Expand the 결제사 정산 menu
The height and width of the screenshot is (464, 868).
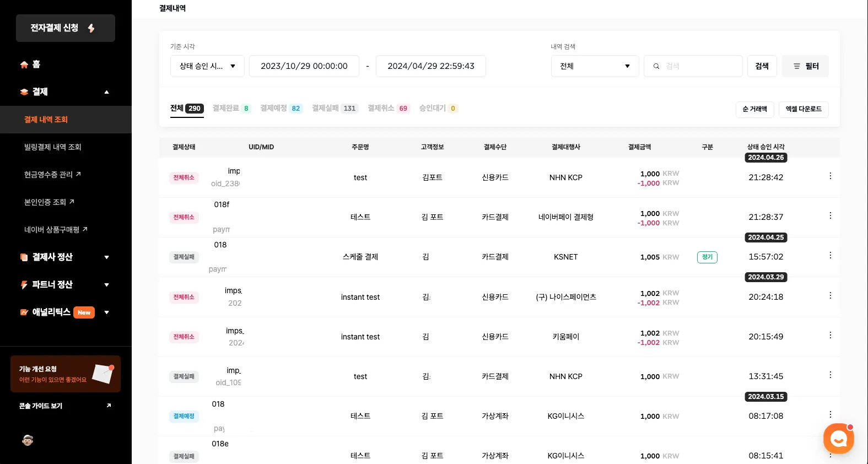coord(106,257)
